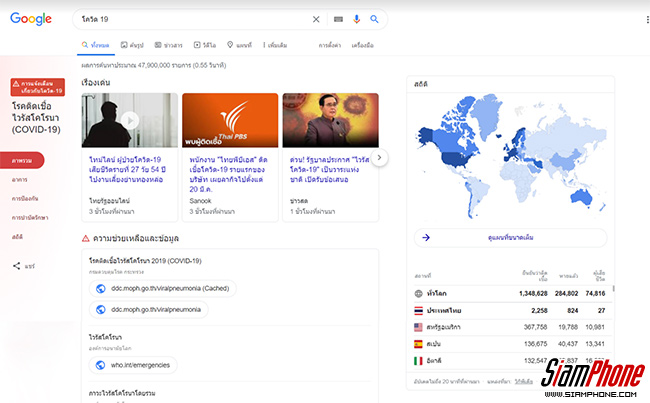Click worldwide deaths count 74,816
Image resolution: width=650 pixels, height=403 pixels.
[595, 294]
